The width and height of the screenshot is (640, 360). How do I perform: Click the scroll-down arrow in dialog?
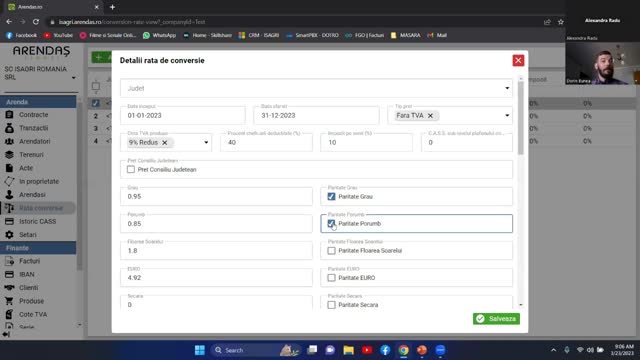pos(520,305)
